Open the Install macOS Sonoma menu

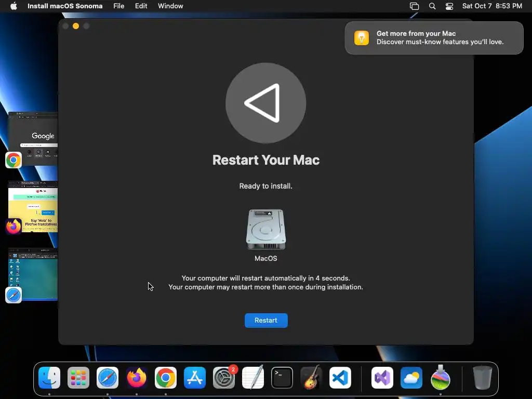65,6
